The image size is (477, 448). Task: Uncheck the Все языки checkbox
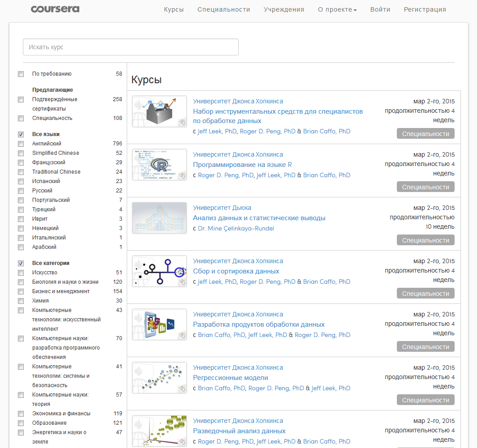(21, 135)
